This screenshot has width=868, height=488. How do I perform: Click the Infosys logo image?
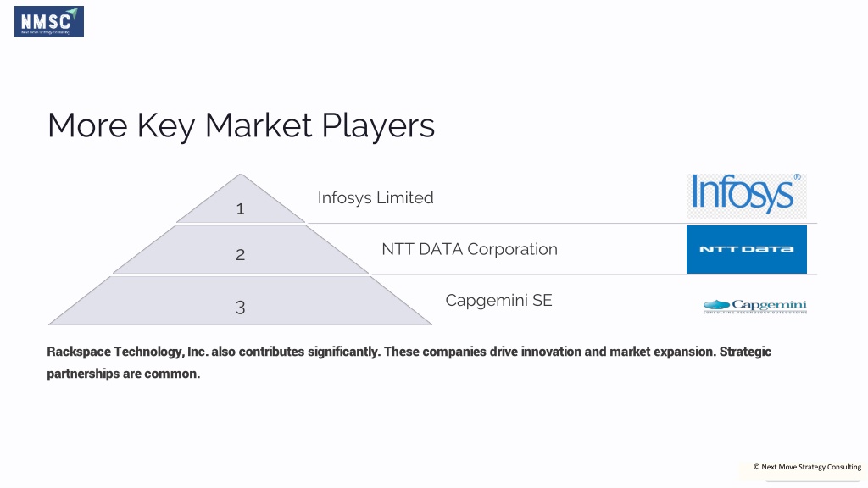[746, 196]
